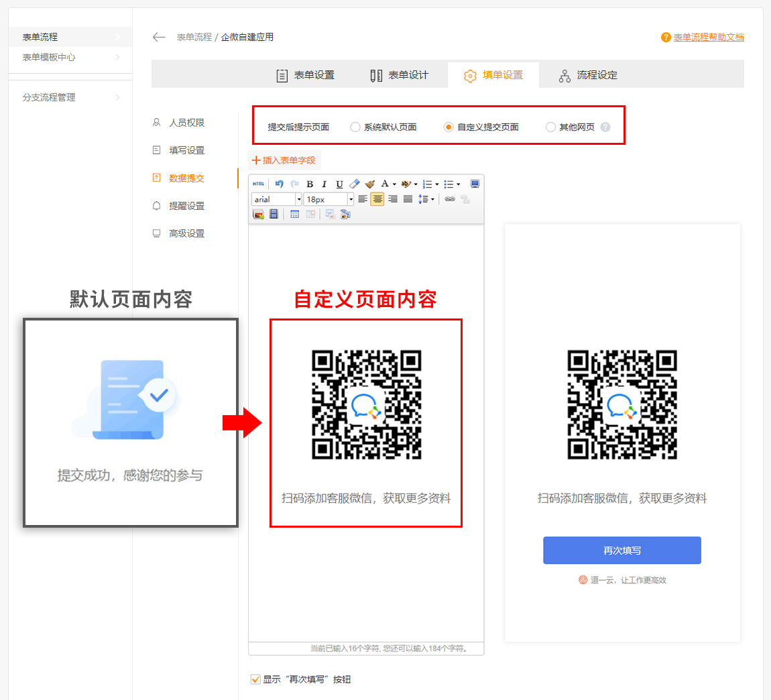Toggle fullscreen editor mode
Screen dimensions: 771x700
point(475,184)
